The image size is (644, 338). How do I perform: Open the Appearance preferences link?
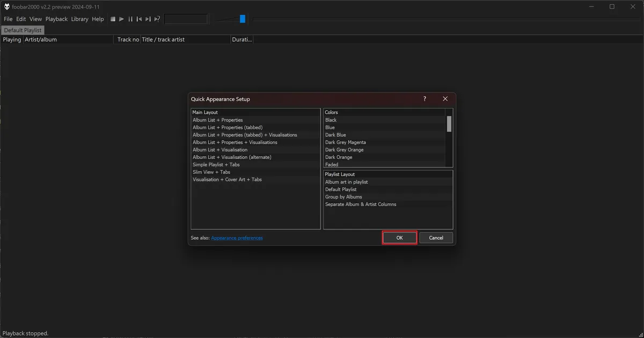[237, 238]
